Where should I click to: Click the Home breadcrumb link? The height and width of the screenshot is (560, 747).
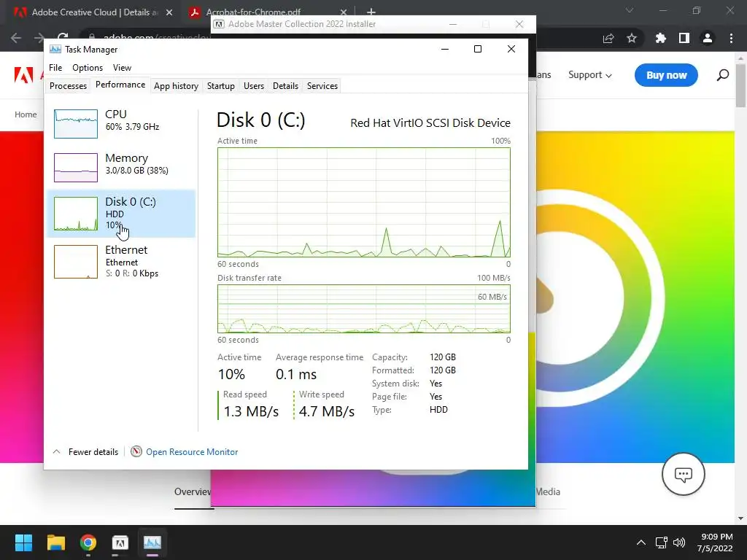pyautogui.click(x=26, y=114)
